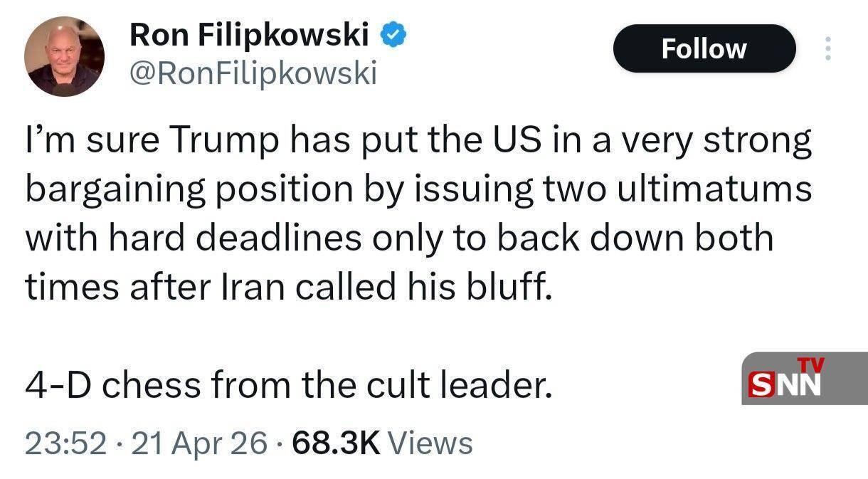Click the word Views in footer
Viewport: 868px width, 479px height.
(x=432, y=443)
